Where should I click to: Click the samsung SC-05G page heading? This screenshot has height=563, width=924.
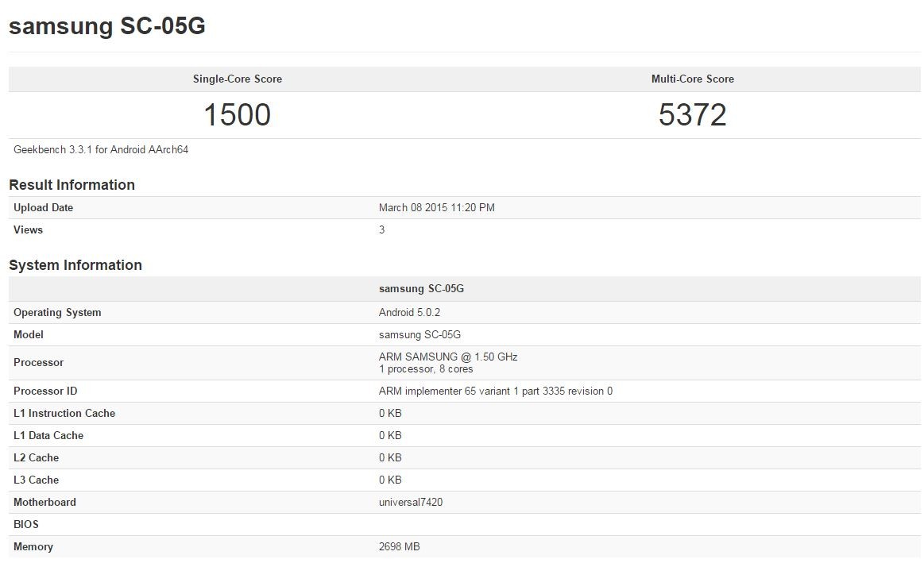107,26
